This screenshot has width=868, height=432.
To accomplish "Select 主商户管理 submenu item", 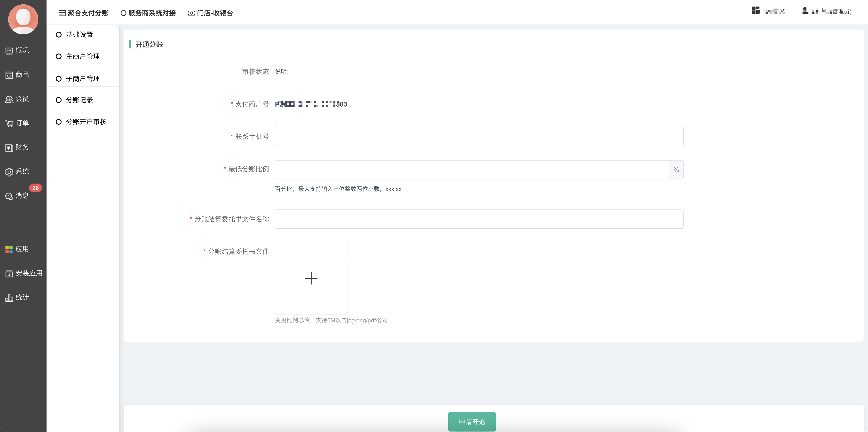I will [x=83, y=57].
